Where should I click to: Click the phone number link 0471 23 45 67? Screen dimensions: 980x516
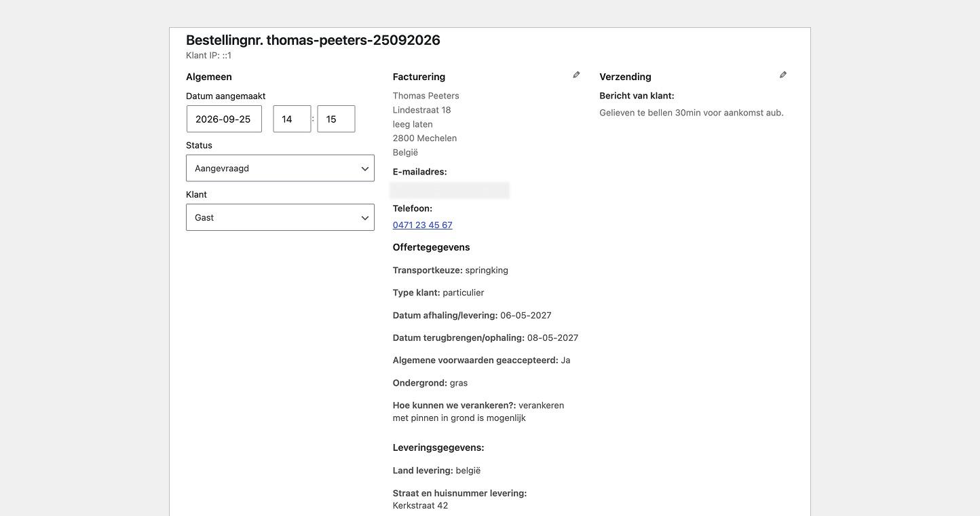[x=422, y=225]
